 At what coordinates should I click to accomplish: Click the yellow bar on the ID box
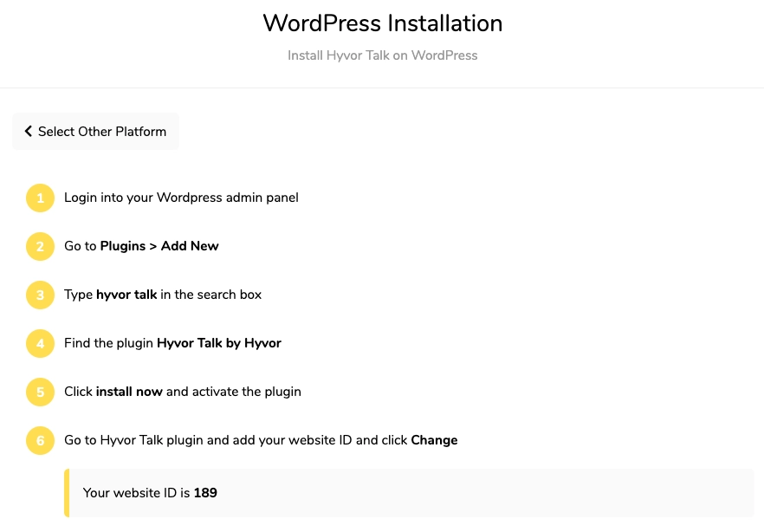(x=67, y=492)
